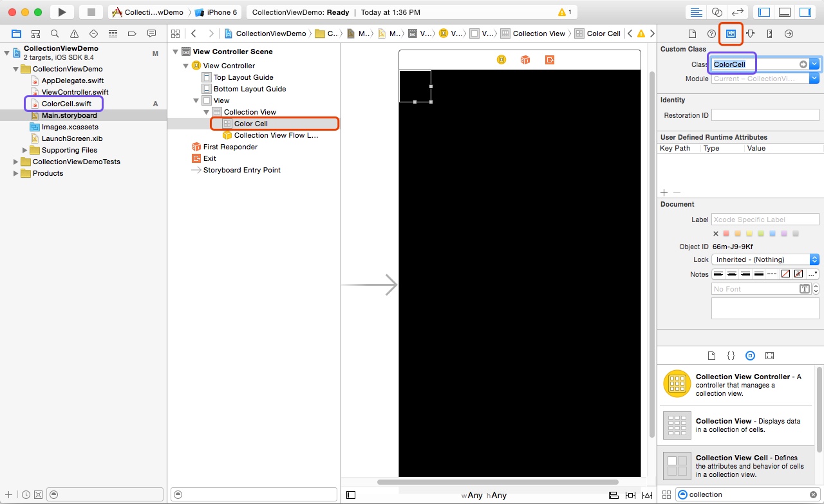Align notes text left
This screenshot has width=824, height=504.
(x=719, y=274)
